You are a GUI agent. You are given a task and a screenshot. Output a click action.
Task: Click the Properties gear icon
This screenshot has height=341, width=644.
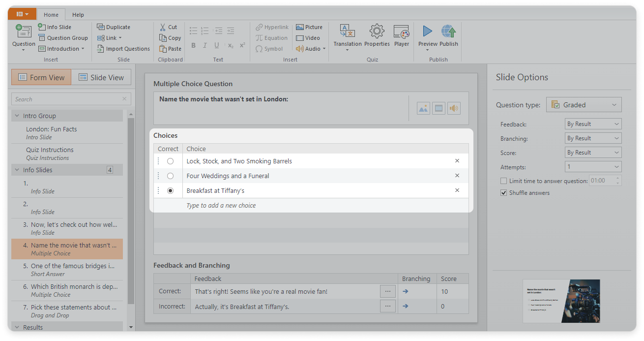click(377, 32)
